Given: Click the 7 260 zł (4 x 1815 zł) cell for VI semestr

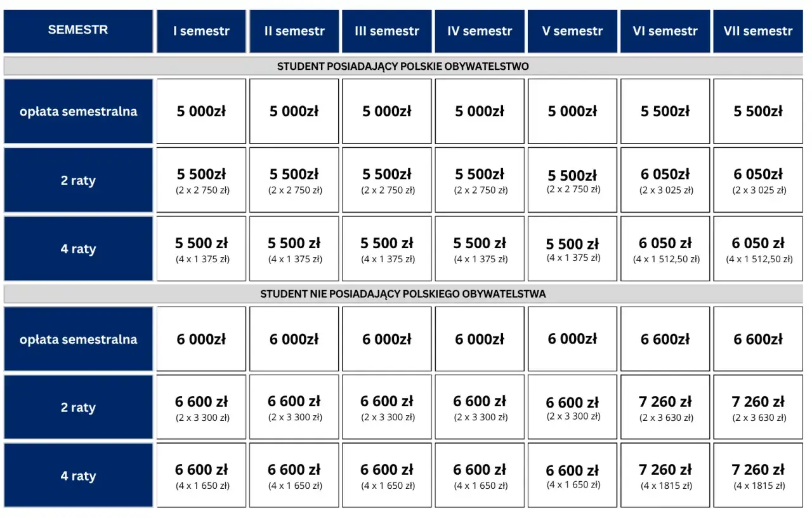Looking at the screenshot, I should (665, 475).
